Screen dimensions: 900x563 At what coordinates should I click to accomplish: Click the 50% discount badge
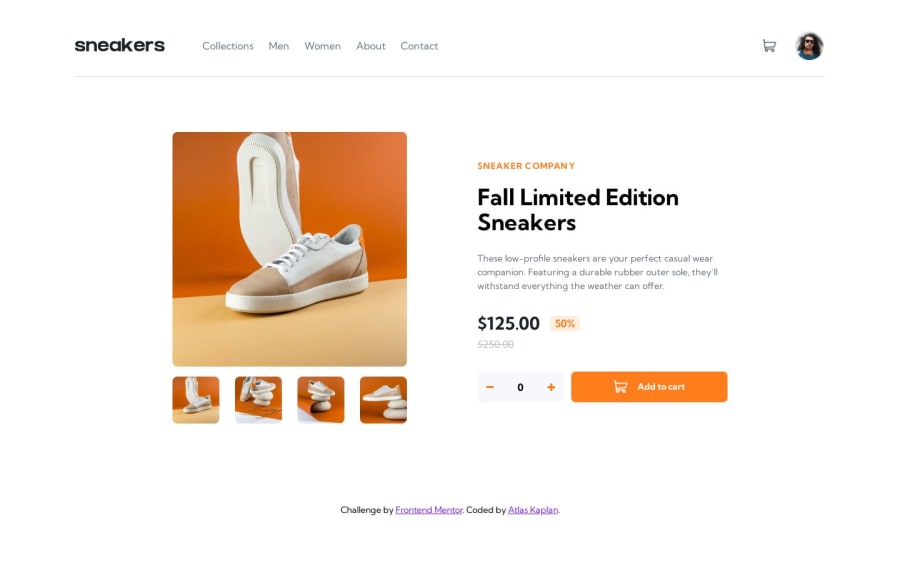click(565, 324)
